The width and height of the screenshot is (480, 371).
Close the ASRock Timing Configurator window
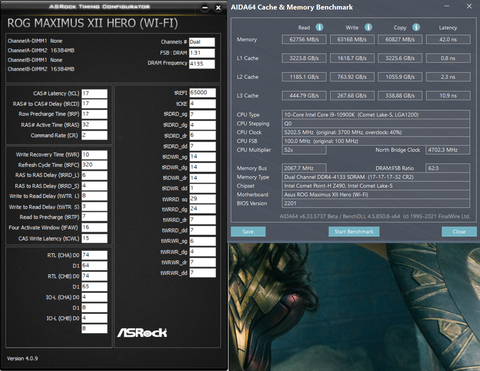click(218, 7)
